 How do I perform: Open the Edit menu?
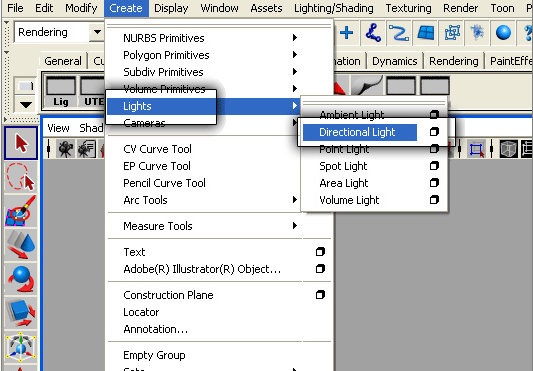click(44, 8)
